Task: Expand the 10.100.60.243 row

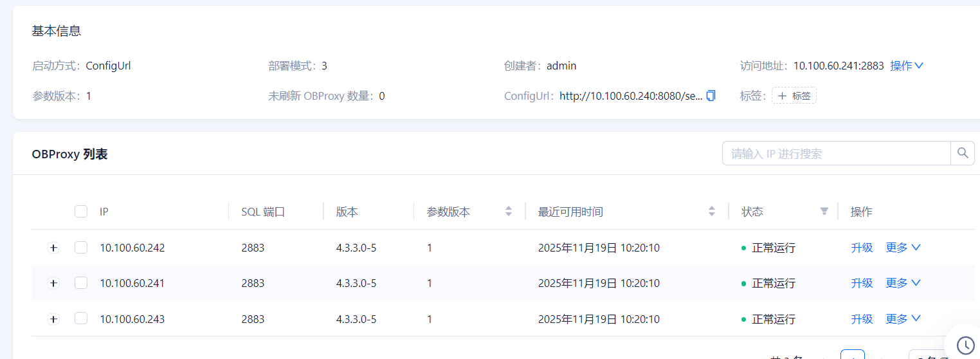Action: tap(53, 319)
